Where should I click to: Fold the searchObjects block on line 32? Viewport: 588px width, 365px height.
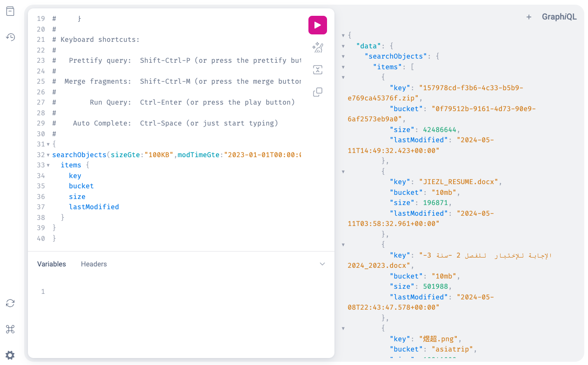click(48, 155)
